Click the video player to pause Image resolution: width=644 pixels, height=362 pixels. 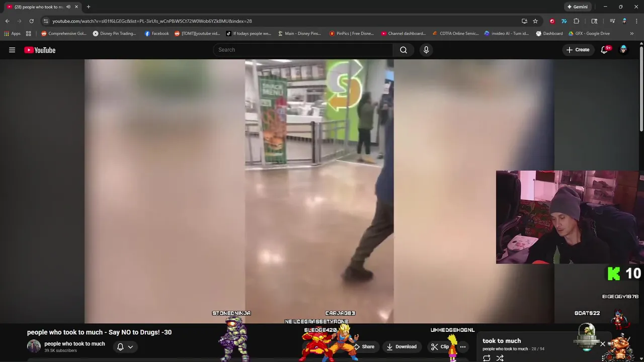click(319, 191)
